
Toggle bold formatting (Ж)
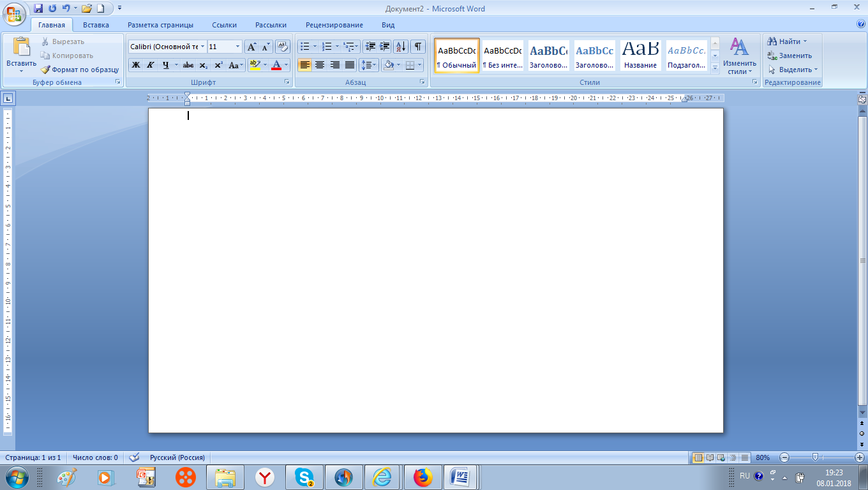pos(136,65)
